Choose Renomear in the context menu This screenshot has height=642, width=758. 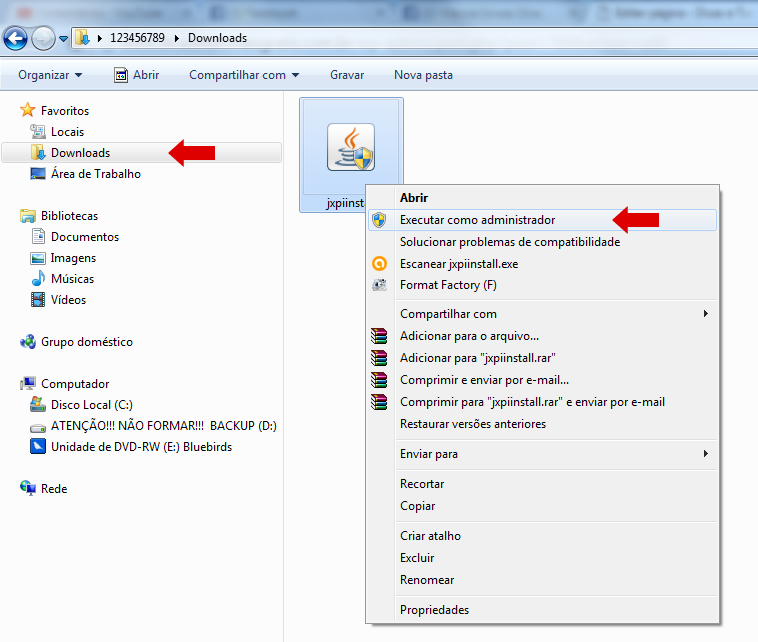pyautogui.click(x=427, y=580)
